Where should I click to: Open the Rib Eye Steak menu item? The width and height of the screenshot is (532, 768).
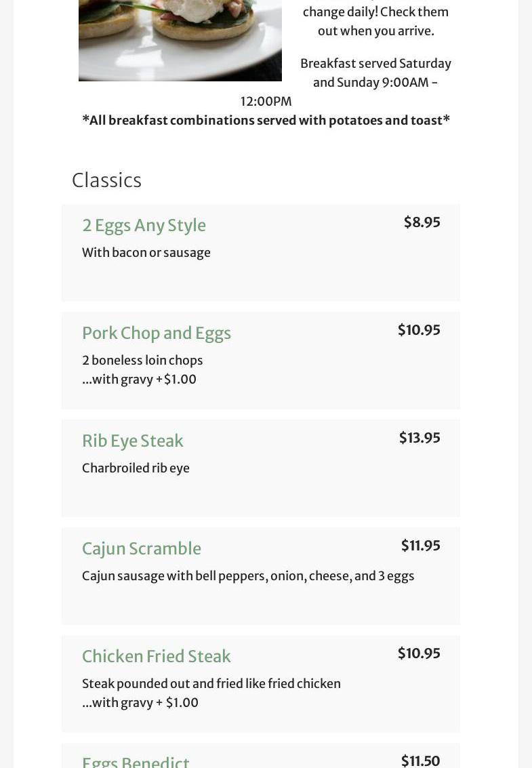133,441
